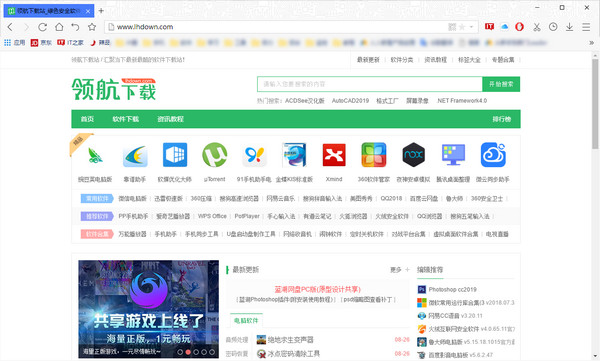This screenshot has height=361, width=600.
Task: Open 标签大全 in top links
Action: [469, 60]
